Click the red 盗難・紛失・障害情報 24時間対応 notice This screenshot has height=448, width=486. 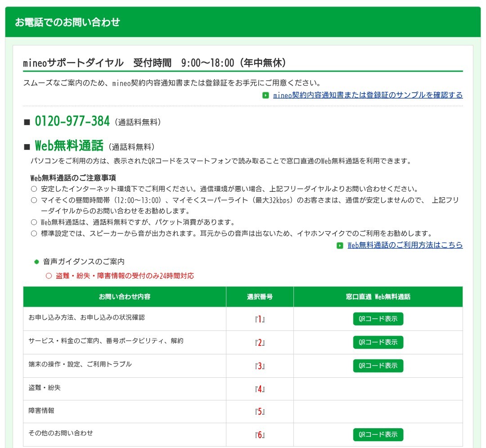pyautogui.click(x=125, y=276)
